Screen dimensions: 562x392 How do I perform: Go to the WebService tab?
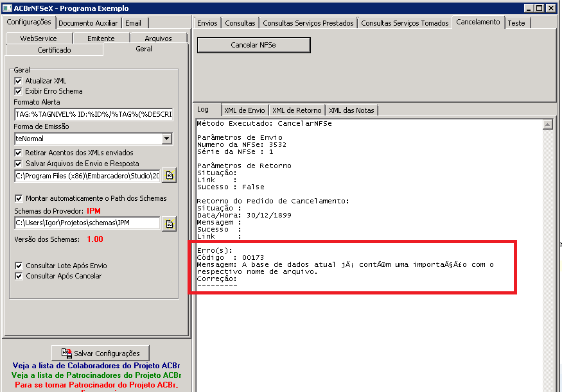point(39,38)
